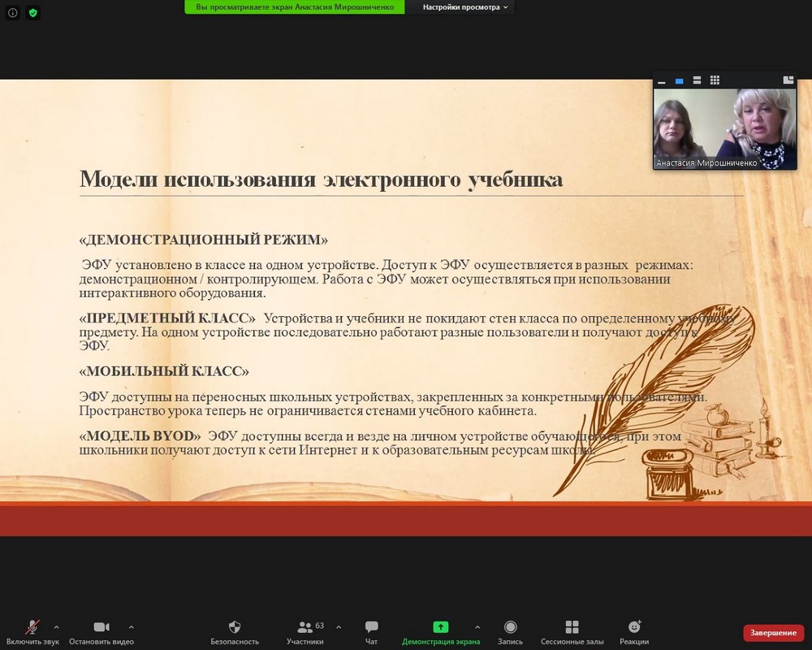Viewport: 812px width, 650px height.
Task: Open Сессионные залы breakout rooms
Action: (x=572, y=631)
